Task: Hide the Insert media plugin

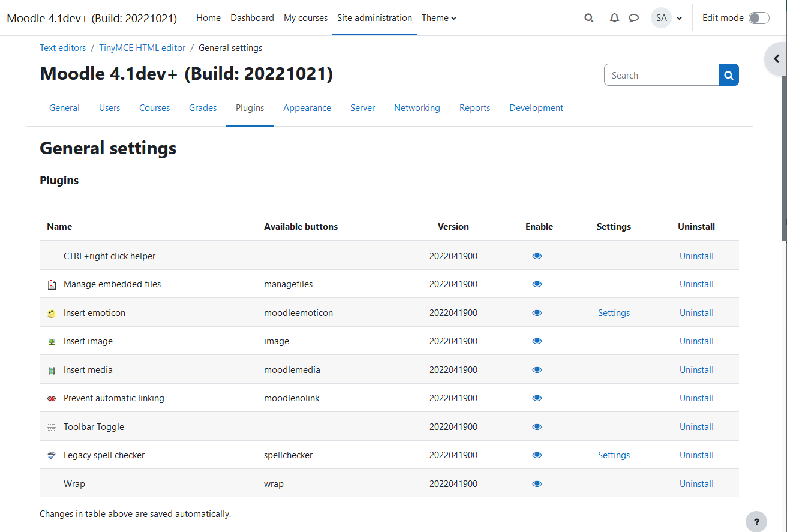Action: (537, 370)
